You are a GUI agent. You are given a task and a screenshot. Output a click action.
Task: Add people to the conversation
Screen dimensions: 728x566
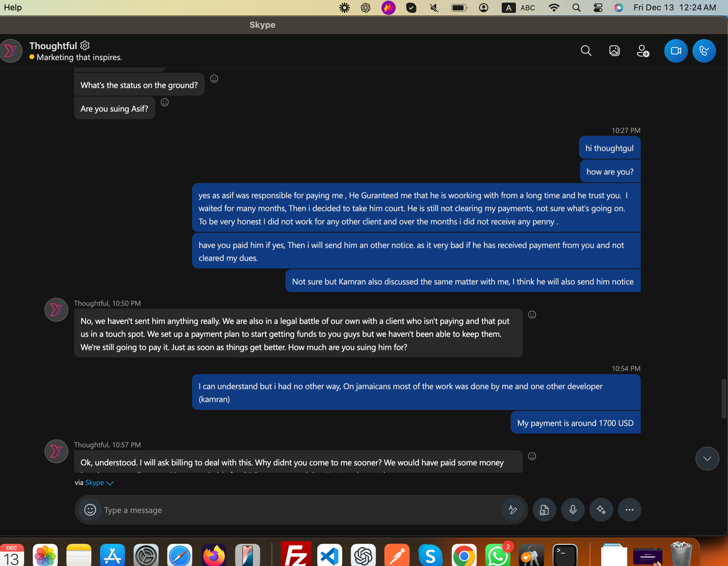click(643, 51)
